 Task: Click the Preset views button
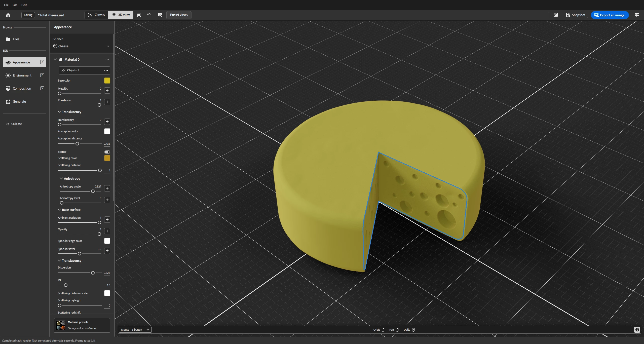179,15
